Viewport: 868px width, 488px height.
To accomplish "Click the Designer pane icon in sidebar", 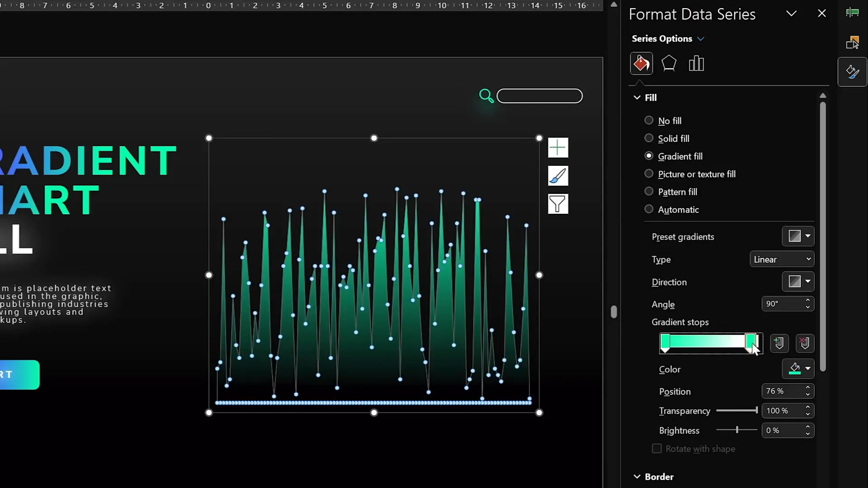I will point(852,13).
